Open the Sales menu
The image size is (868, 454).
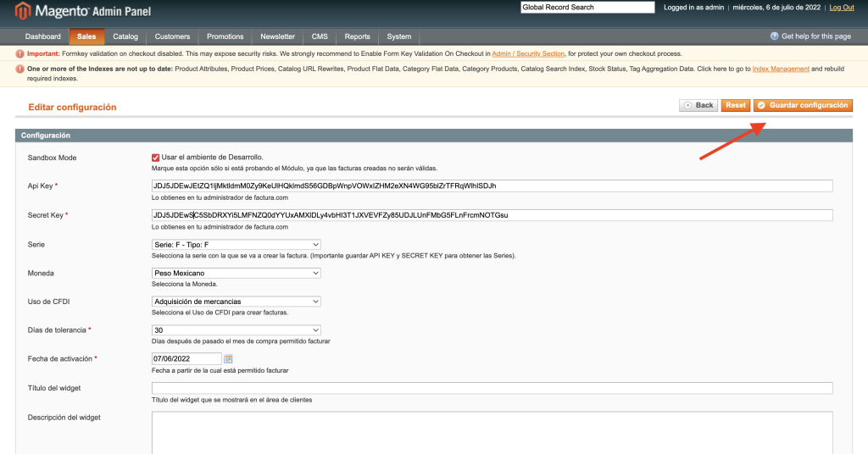[x=86, y=36]
